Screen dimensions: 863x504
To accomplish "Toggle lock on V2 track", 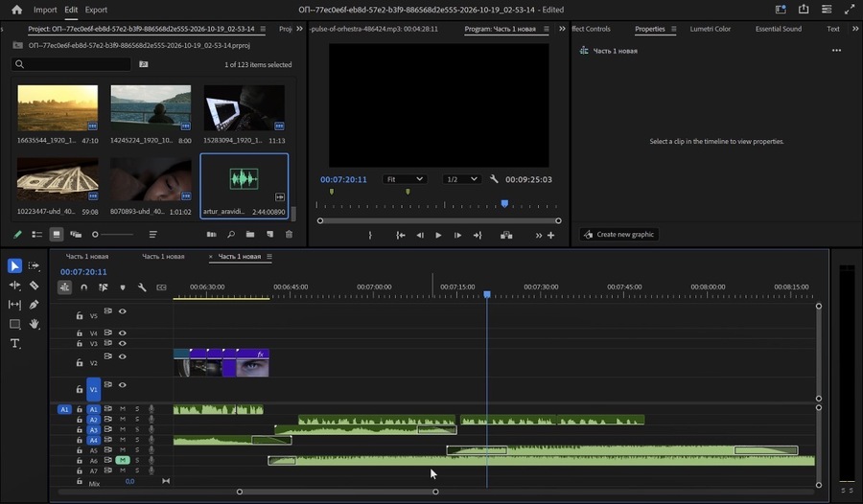I will coord(80,362).
